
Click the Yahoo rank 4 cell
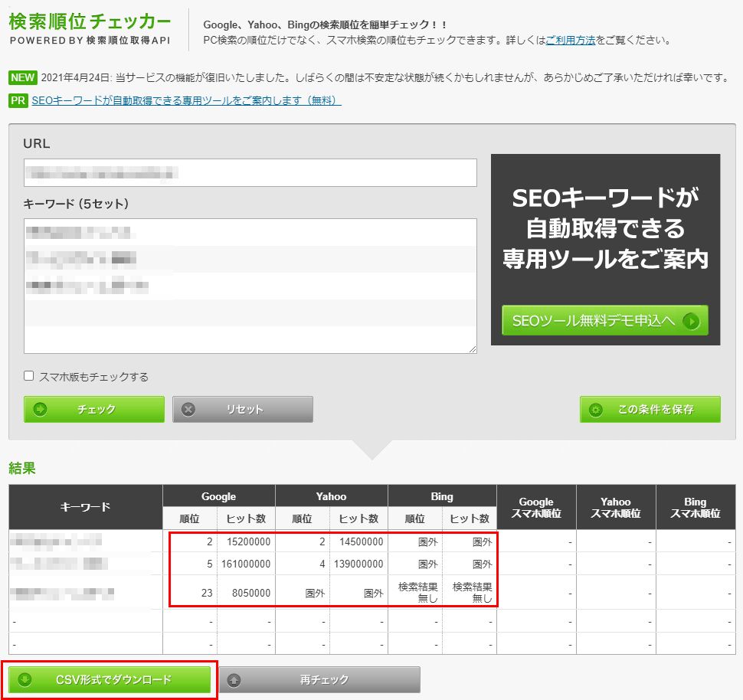[x=303, y=564]
